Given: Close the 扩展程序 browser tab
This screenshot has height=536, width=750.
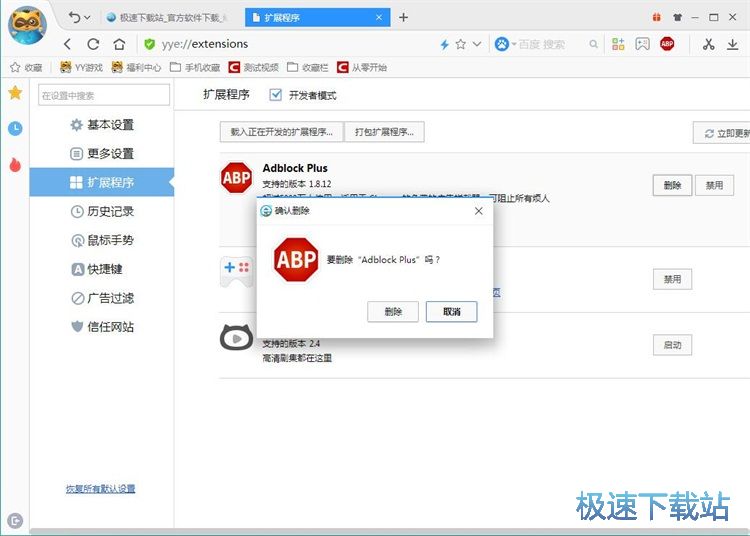Looking at the screenshot, I should coord(379,18).
